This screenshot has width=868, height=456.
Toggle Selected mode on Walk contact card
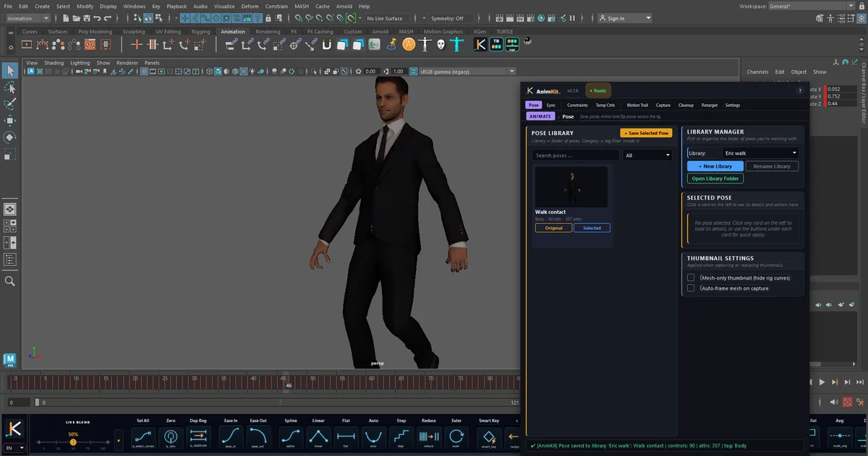[x=592, y=228]
